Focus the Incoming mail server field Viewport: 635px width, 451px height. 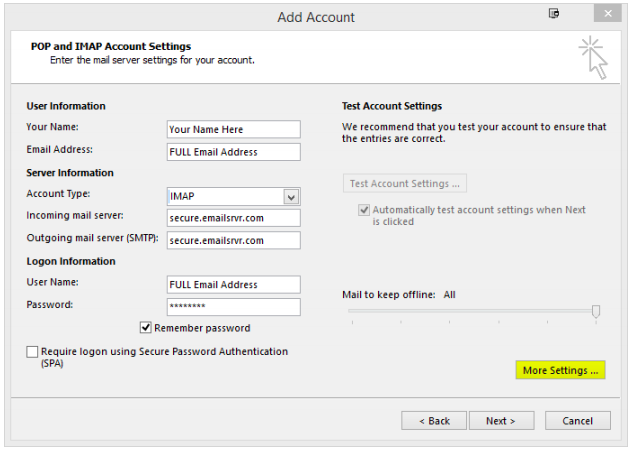point(234,218)
